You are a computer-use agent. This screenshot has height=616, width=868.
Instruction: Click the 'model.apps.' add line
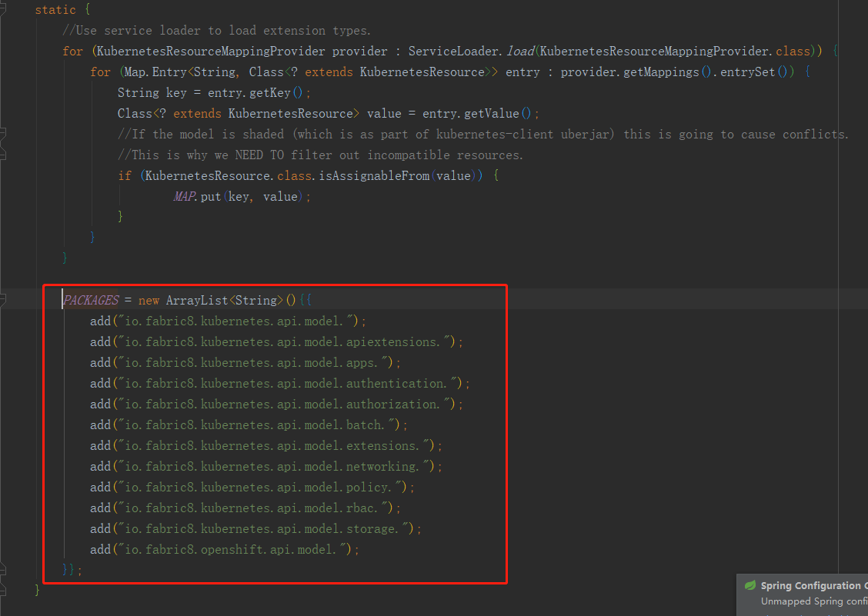click(245, 362)
